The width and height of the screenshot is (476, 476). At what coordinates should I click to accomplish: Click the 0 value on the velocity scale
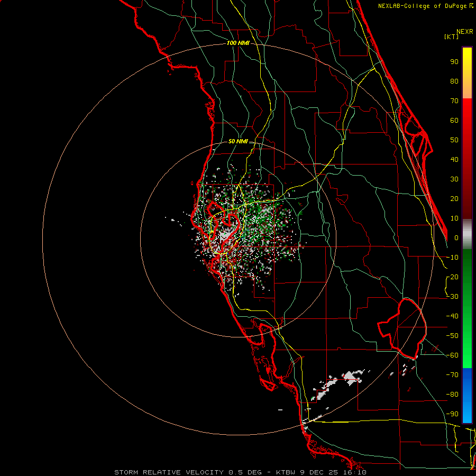pyautogui.click(x=456, y=237)
